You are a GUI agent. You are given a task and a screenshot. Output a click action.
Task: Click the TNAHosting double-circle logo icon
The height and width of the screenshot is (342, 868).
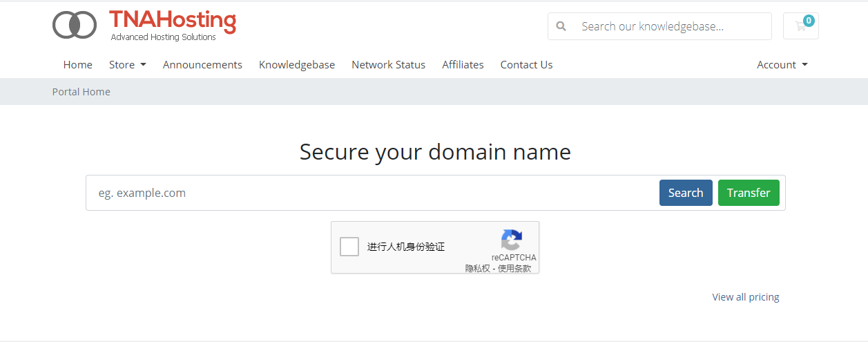75,26
